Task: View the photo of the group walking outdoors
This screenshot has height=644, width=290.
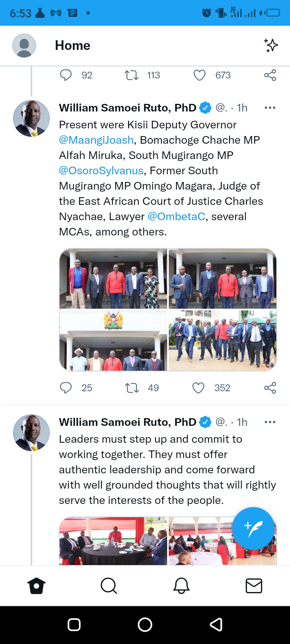Action: click(222, 340)
